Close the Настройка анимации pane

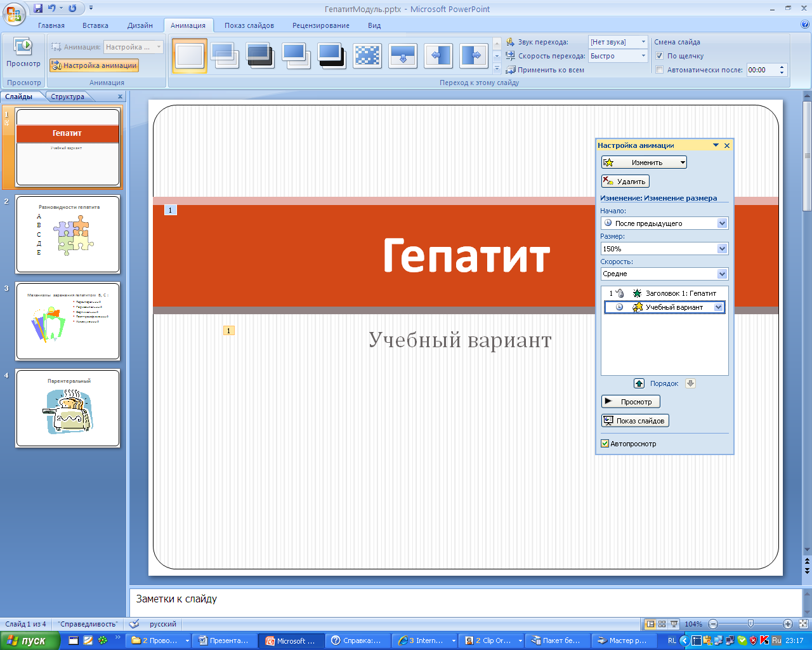point(727,145)
